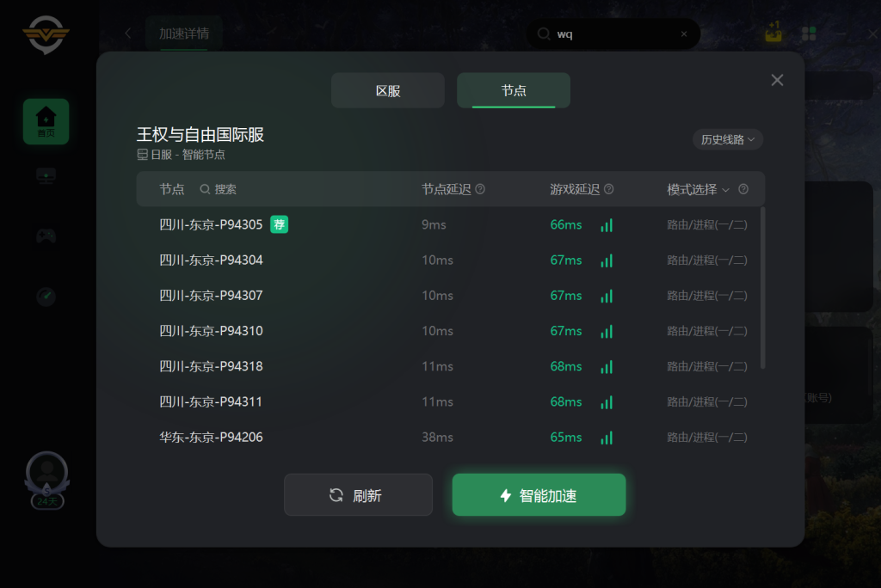Open the green four-square grid icon

pos(809,34)
